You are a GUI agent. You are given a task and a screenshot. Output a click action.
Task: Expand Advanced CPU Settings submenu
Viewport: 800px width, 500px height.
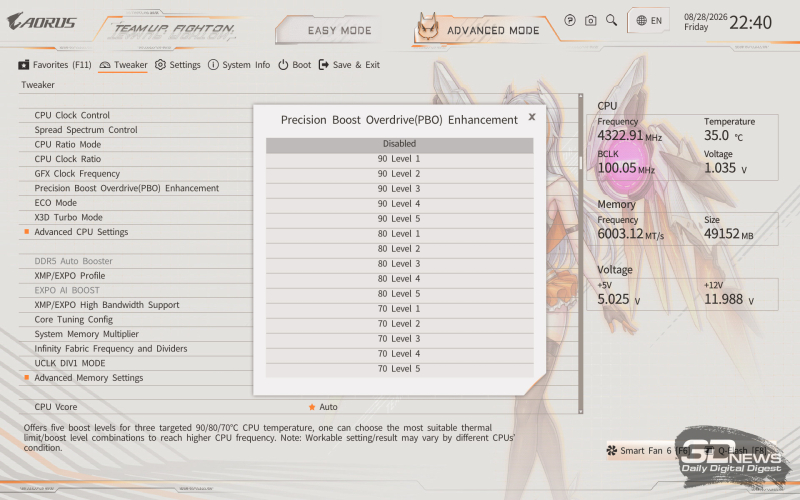coord(81,232)
